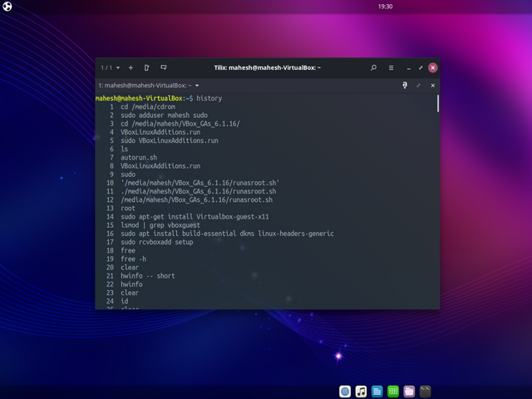Launch the web browser dock icon
Viewport: 532px width, 399px height.
point(346,391)
